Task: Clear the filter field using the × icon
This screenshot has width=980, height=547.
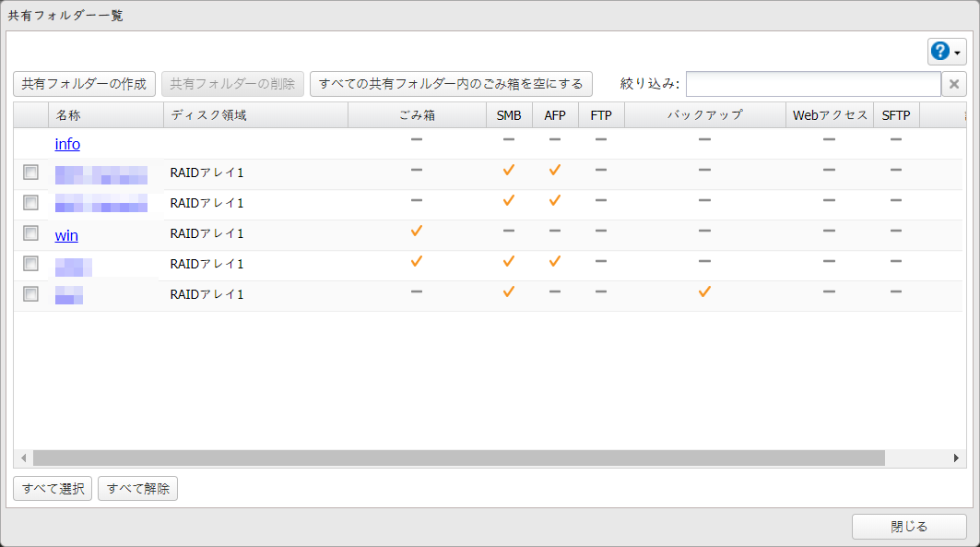Action: pos(954,84)
